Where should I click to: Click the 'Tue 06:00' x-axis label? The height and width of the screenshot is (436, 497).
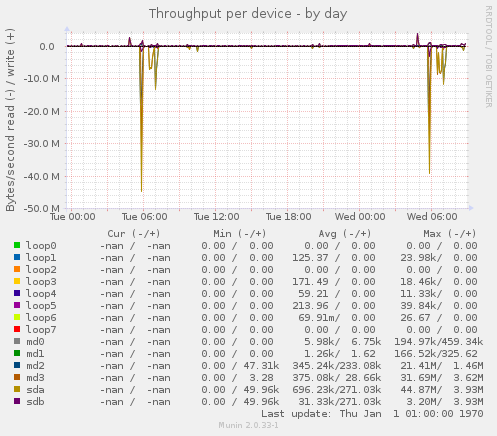pos(145,217)
